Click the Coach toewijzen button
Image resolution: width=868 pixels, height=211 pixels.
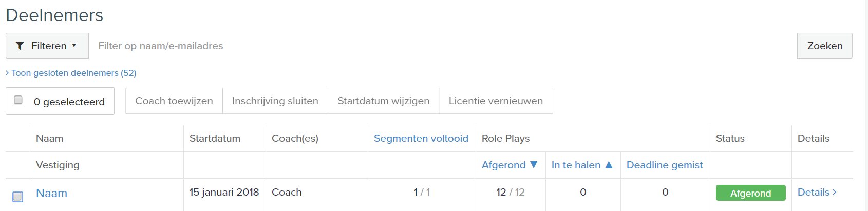(174, 101)
